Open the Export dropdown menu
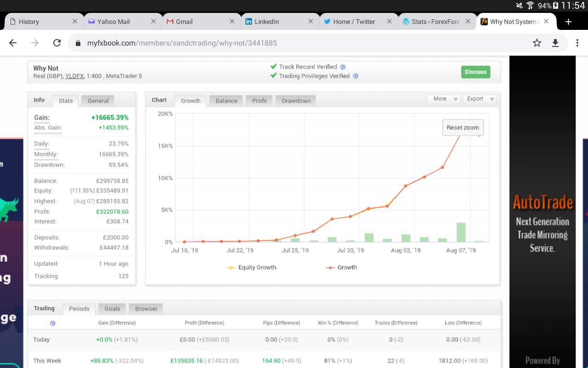The height and width of the screenshot is (368, 588). point(479,99)
